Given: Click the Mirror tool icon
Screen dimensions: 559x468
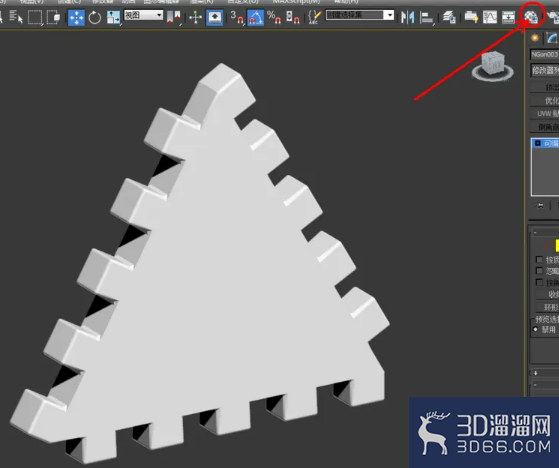Looking at the screenshot, I should (x=407, y=17).
